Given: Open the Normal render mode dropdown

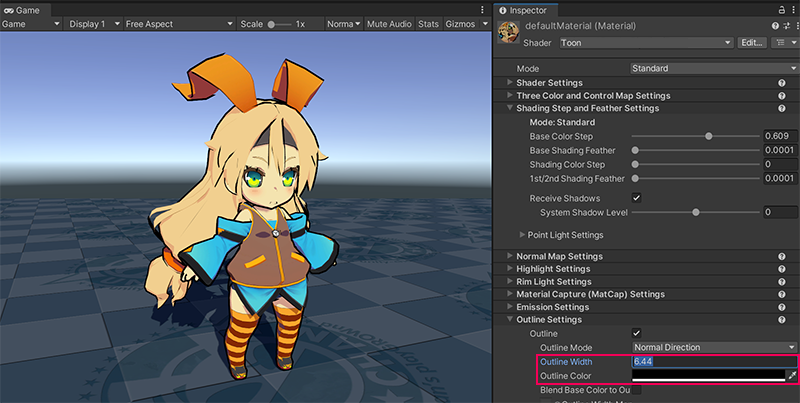Looking at the screenshot, I should pos(344,24).
